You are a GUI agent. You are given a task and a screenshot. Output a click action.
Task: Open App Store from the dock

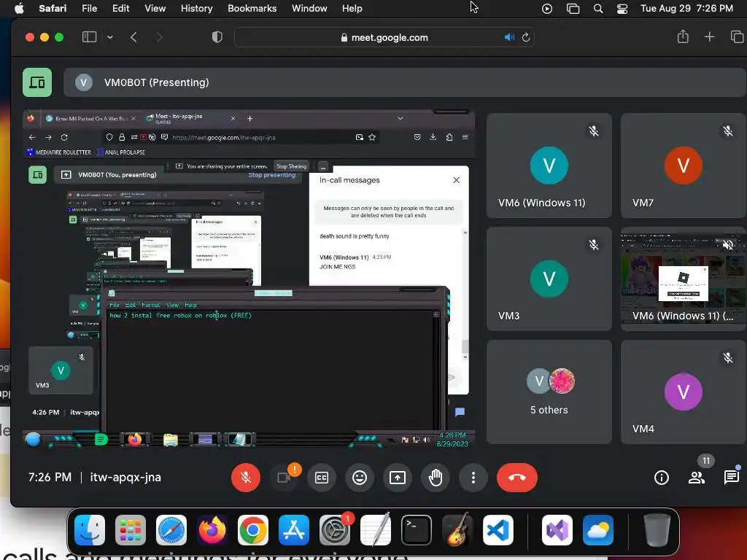294,530
